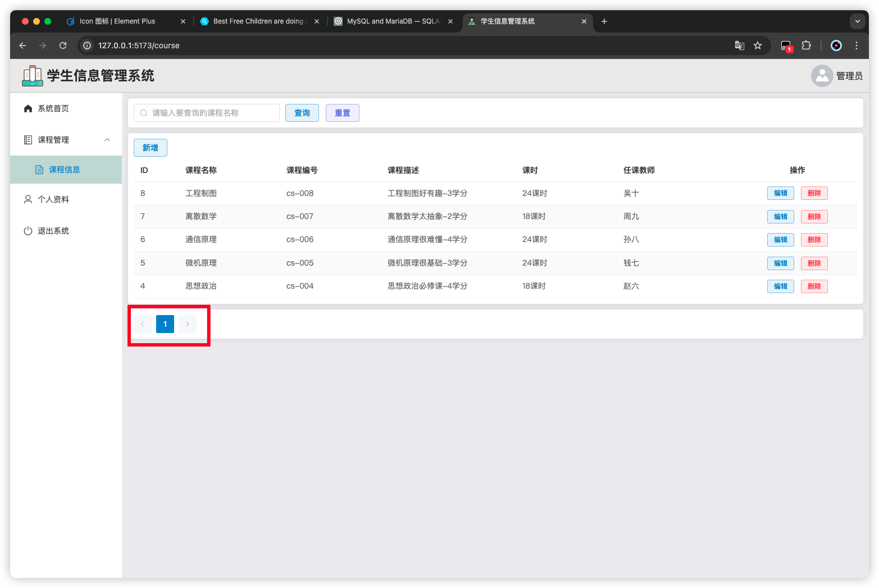879x588 pixels.
Task: Click course code cs-008
Action: (300, 193)
